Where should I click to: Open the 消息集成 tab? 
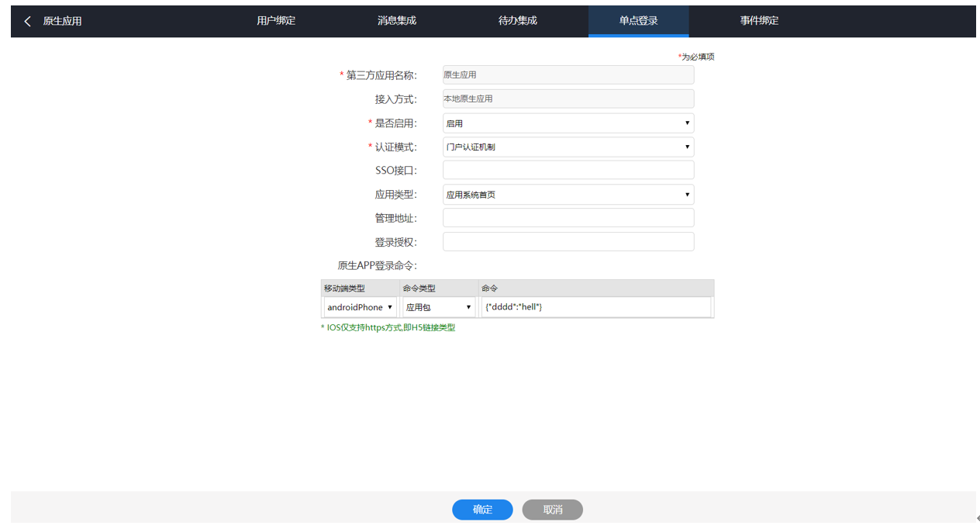click(397, 21)
